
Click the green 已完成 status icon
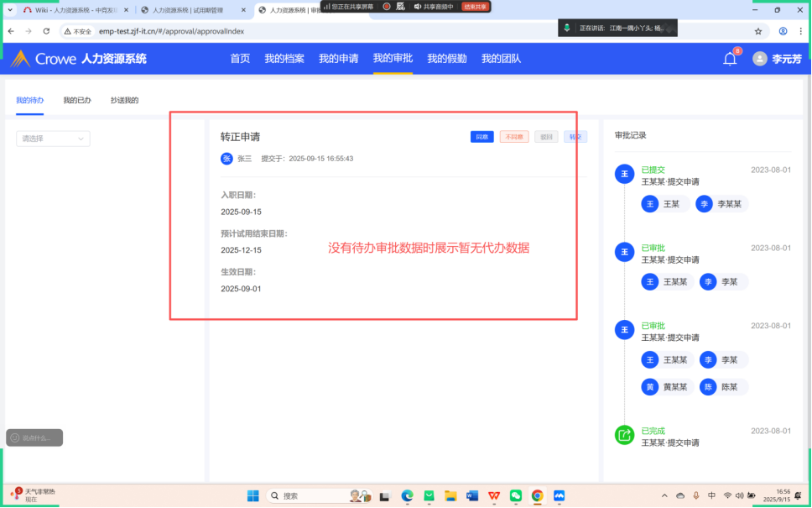(624, 435)
